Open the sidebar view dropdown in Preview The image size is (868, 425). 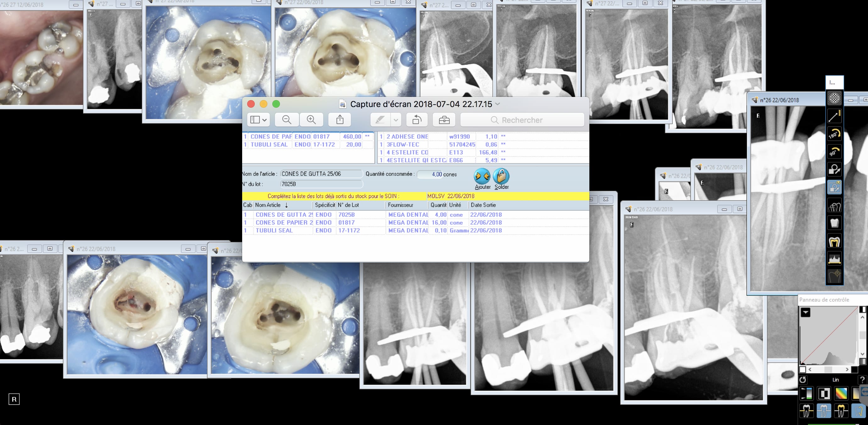258,120
